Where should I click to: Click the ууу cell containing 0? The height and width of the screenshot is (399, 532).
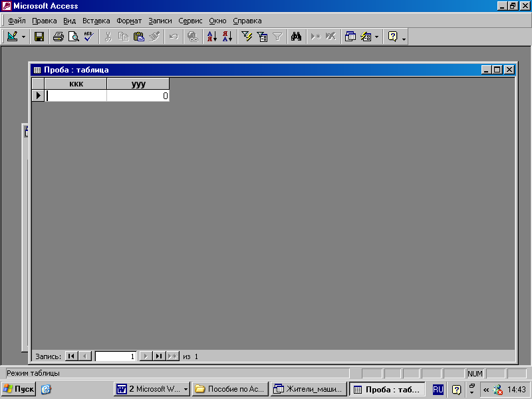pos(138,96)
